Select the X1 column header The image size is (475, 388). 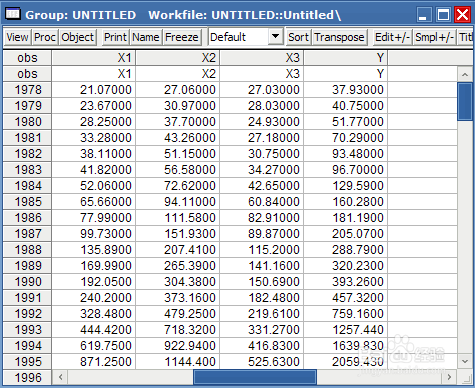(x=94, y=58)
